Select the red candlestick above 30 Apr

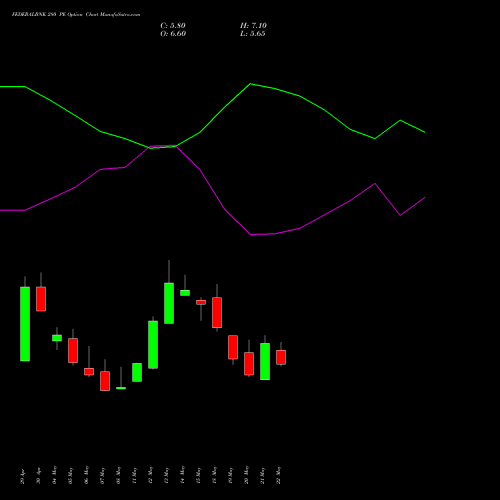[x=41, y=299]
